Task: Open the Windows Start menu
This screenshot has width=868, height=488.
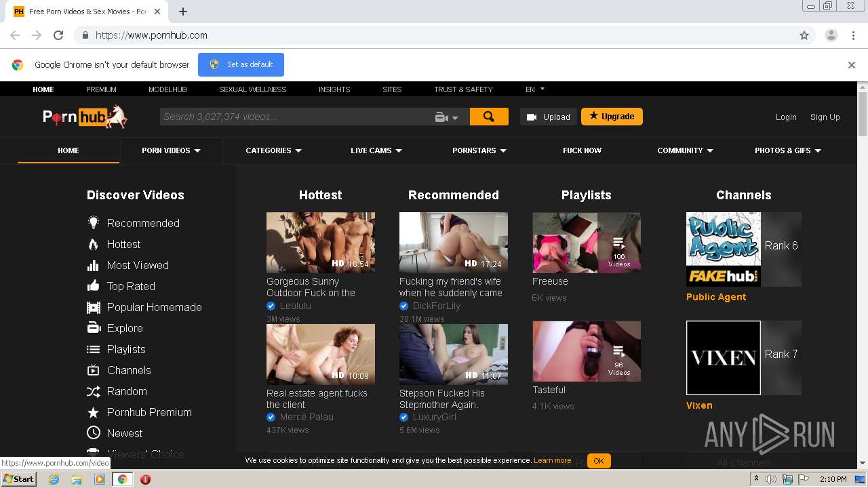Action: coord(18,479)
